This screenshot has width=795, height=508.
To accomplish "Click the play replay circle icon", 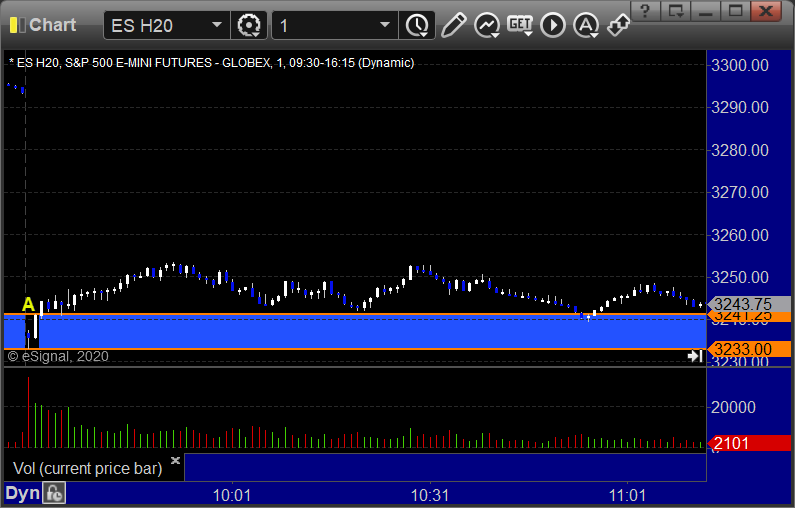I will point(553,25).
